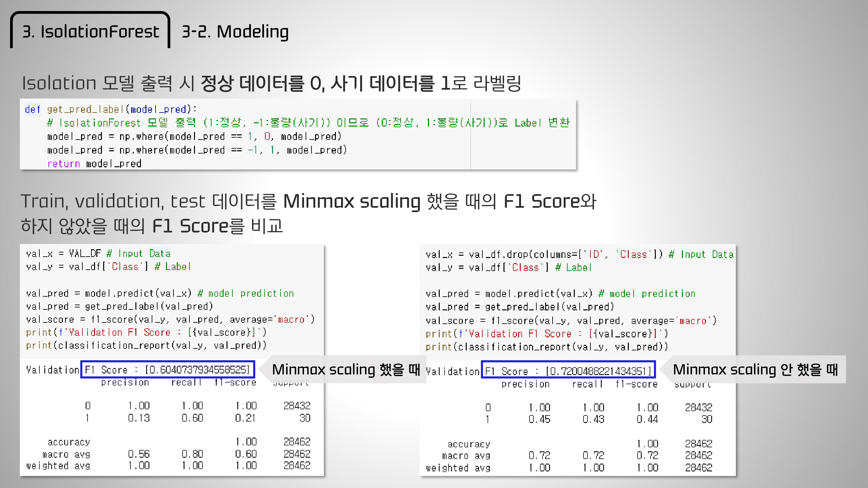Click class 1 f1-score 0.44 in right report

647,419
